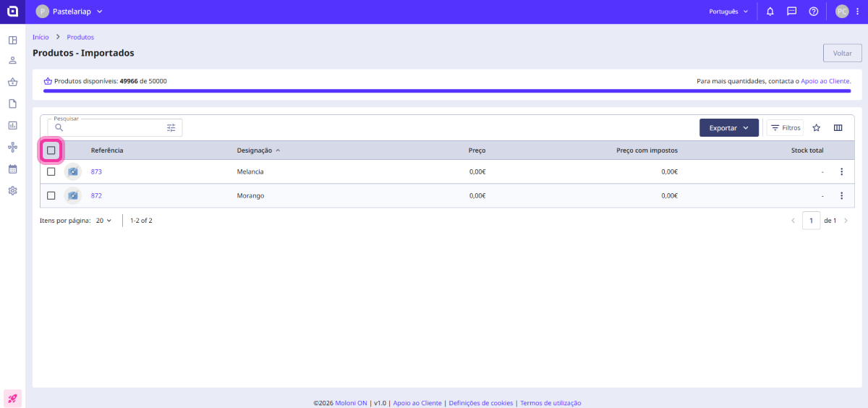The width and height of the screenshot is (868, 408).
Task: Open product reference 873 link
Action: [x=96, y=171]
